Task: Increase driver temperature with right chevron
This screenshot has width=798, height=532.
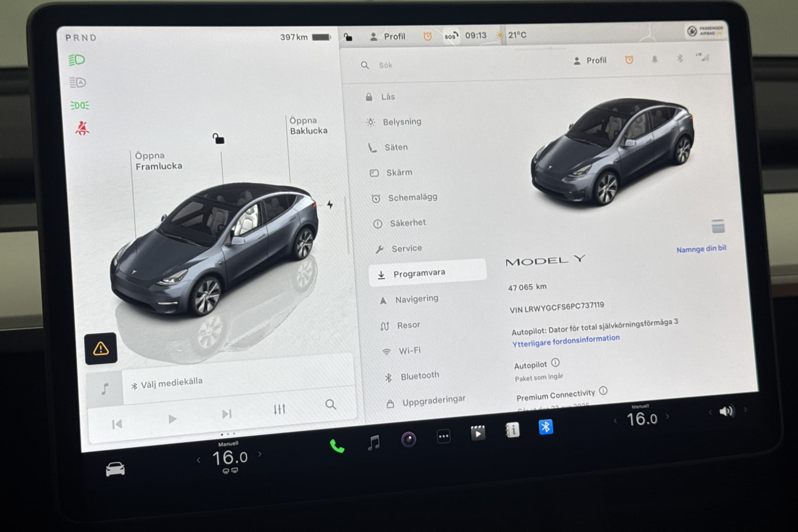Action: (x=260, y=454)
